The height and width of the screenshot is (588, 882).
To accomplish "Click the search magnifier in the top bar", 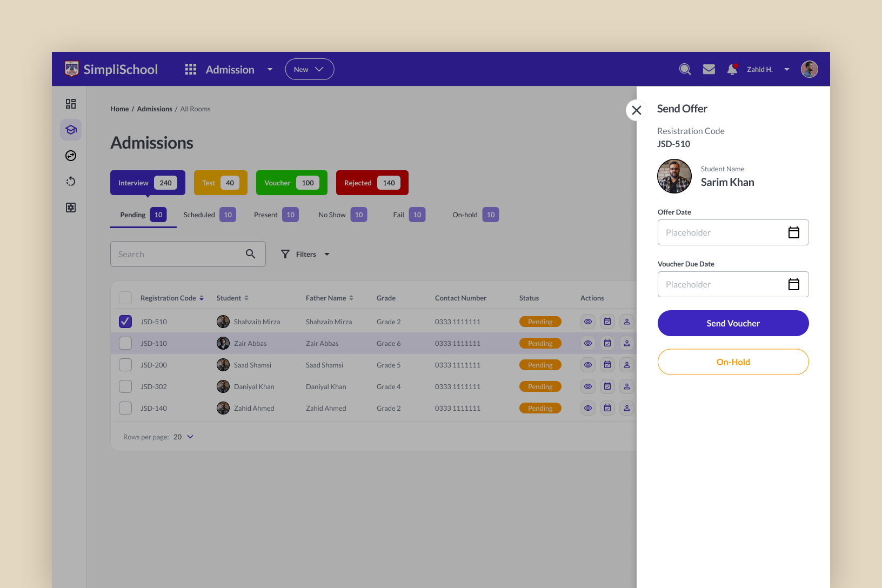I will click(x=685, y=69).
